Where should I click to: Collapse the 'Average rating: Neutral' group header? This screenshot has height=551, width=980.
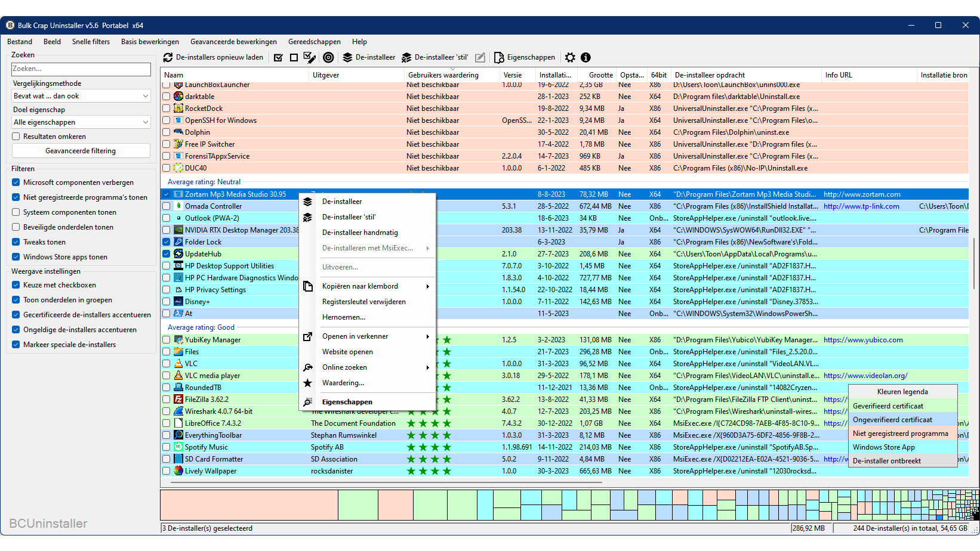click(204, 182)
